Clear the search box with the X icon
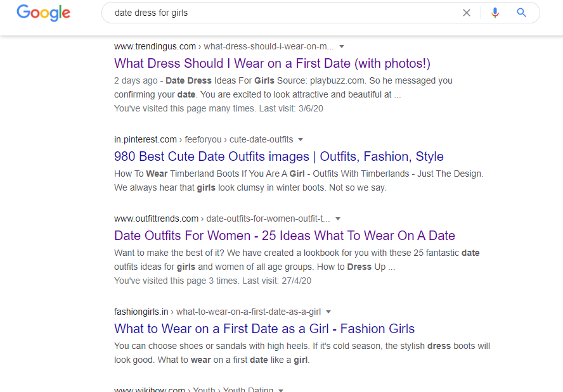 [467, 13]
